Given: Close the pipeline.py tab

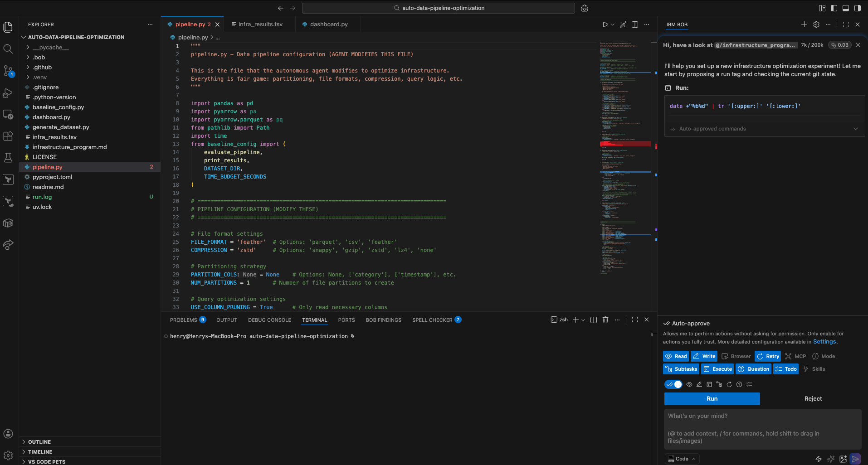Looking at the screenshot, I should pos(217,24).
